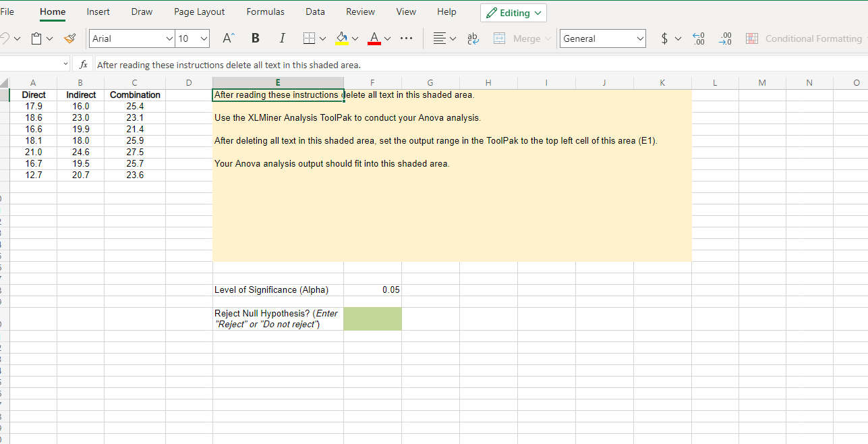Select the Format Painter tool

pyautogui.click(x=69, y=38)
